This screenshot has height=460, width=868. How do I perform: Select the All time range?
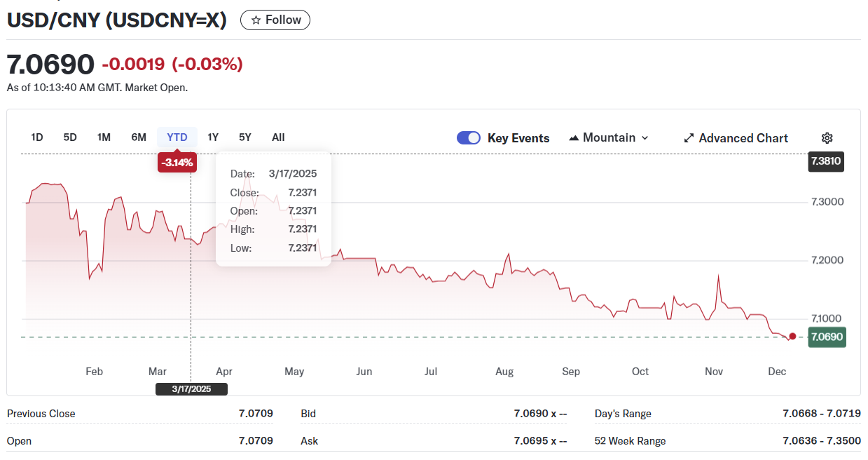pos(278,137)
